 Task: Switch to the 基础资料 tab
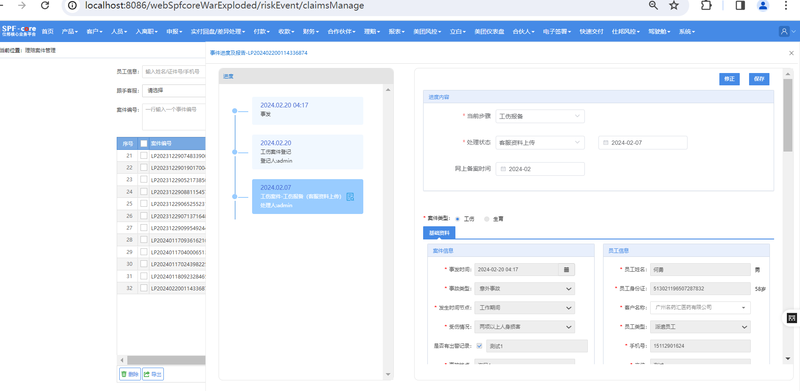pyautogui.click(x=439, y=233)
